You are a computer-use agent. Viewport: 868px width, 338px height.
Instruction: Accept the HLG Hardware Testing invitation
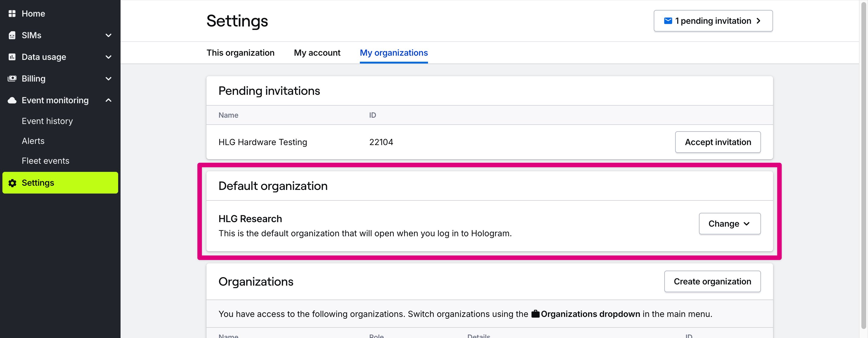(x=718, y=142)
